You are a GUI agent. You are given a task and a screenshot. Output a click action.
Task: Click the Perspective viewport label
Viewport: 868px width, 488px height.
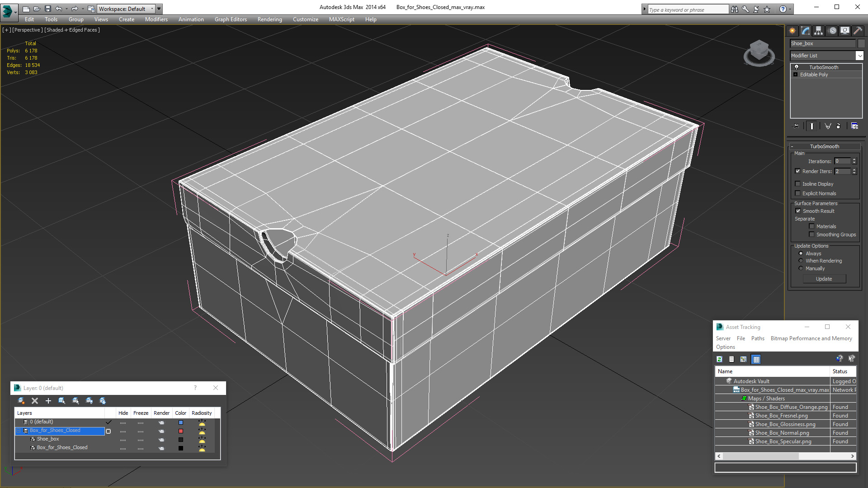point(27,30)
